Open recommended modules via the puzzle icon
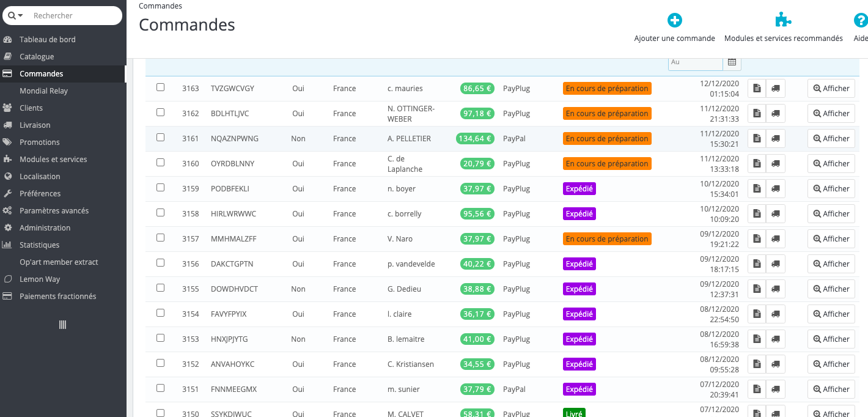This screenshot has height=417, width=868. [783, 20]
